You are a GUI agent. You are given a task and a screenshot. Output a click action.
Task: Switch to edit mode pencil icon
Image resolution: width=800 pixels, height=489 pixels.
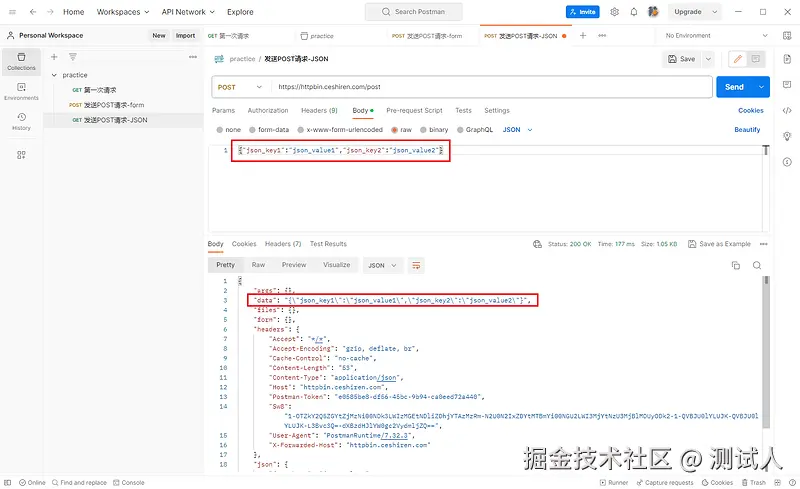pyautogui.click(x=737, y=59)
